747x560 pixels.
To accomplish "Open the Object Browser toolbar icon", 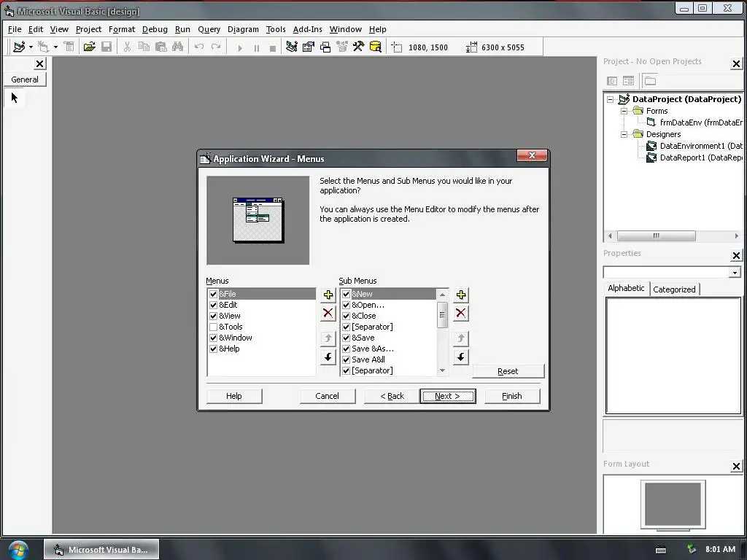I will tap(342, 47).
